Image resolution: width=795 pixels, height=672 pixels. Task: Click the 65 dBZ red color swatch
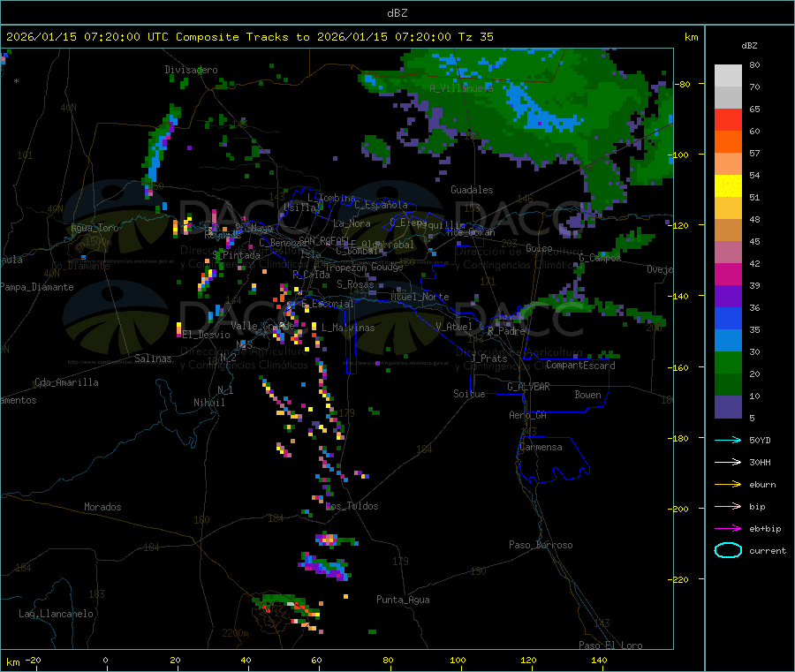click(728, 119)
